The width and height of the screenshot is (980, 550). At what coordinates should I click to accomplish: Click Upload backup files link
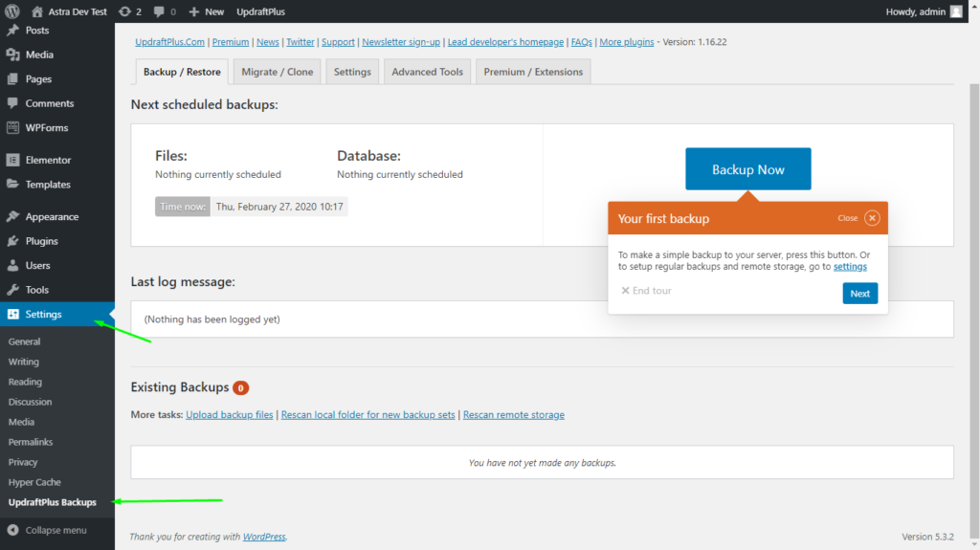click(230, 414)
